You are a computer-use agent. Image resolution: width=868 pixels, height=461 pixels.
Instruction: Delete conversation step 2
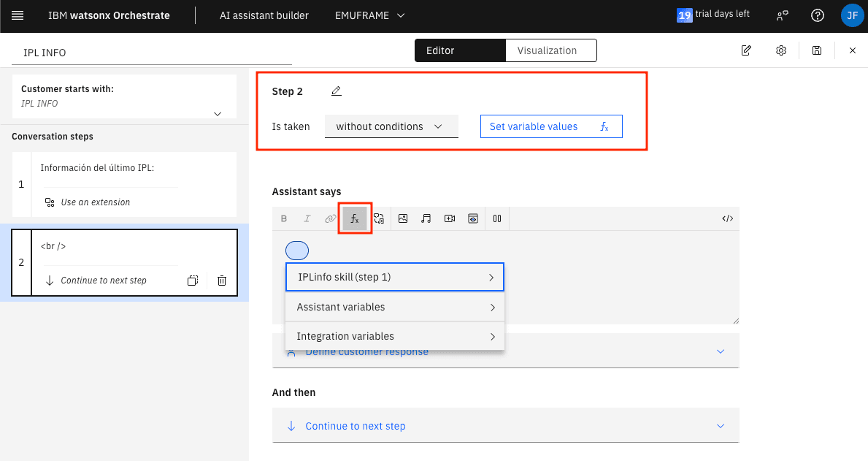pos(222,281)
